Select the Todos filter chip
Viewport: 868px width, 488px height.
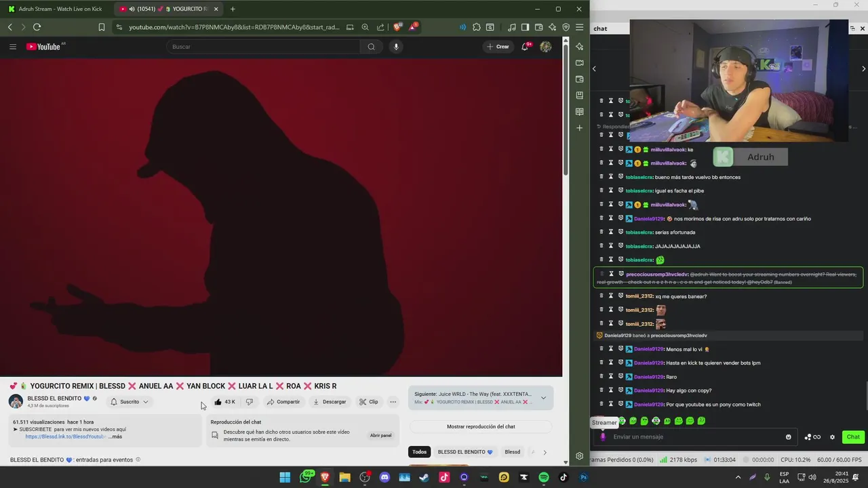(x=420, y=452)
